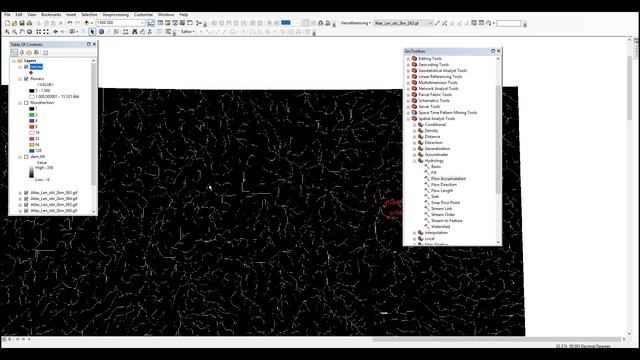The width and height of the screenshot is (640, 360).
Task: Click blue swatch for Flowdirection value 128
Action: tap(31, 151)
